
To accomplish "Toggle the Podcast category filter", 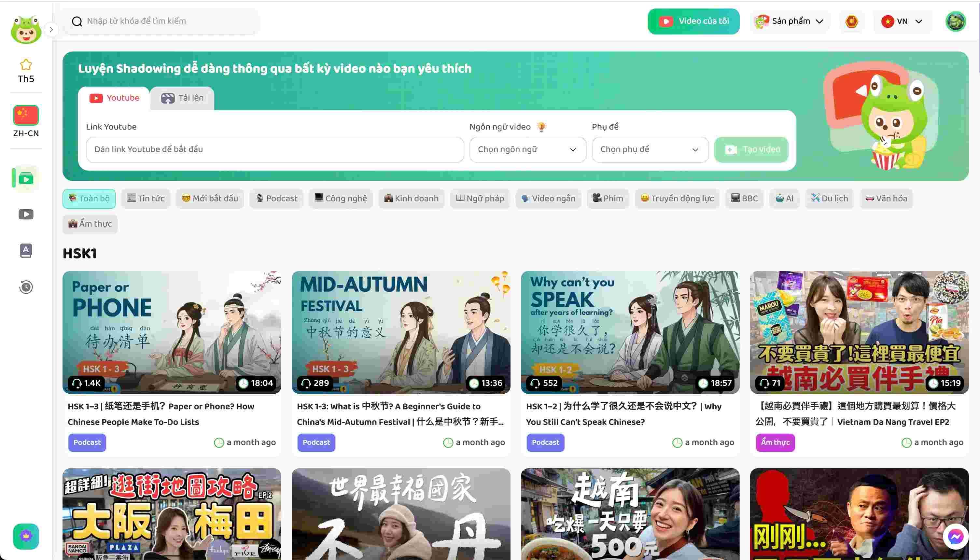I will coord(276,199).
